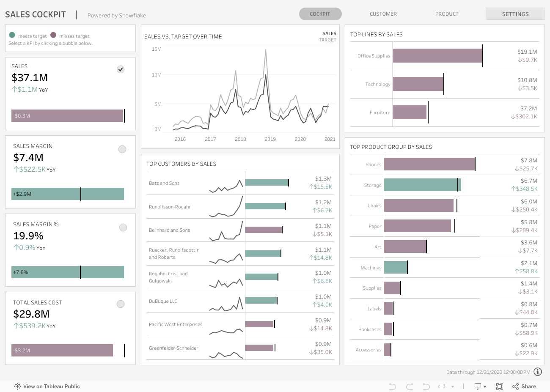Viewport: 550px width, 392px height.
Task: Select the Batz and Sons customer row
Action: [x=164, y=183]
